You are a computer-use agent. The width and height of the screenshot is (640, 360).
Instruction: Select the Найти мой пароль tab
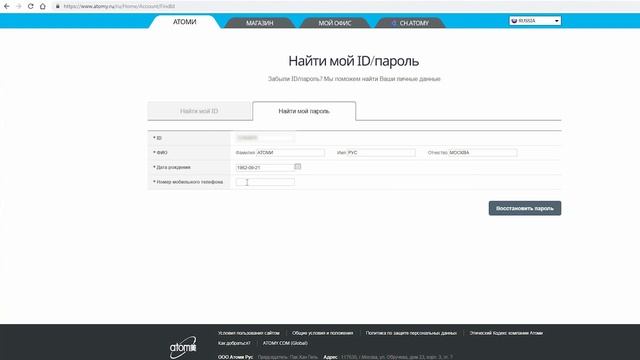pyautogui.click(x=304, y=111)
